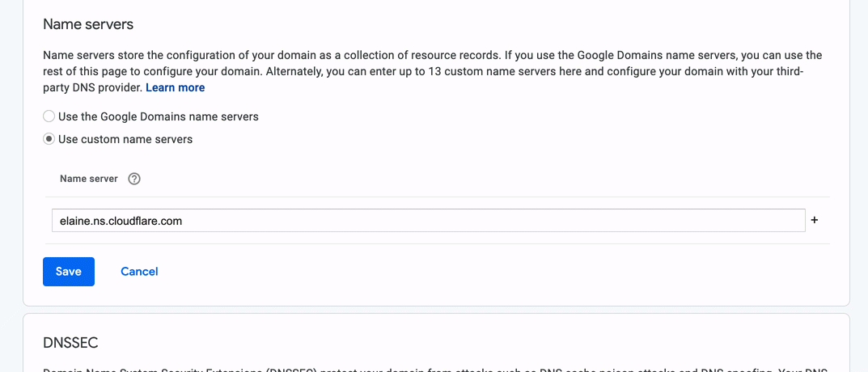
Task: Place cursor after cloudflare.com text in field
Action: click(184, 221)
